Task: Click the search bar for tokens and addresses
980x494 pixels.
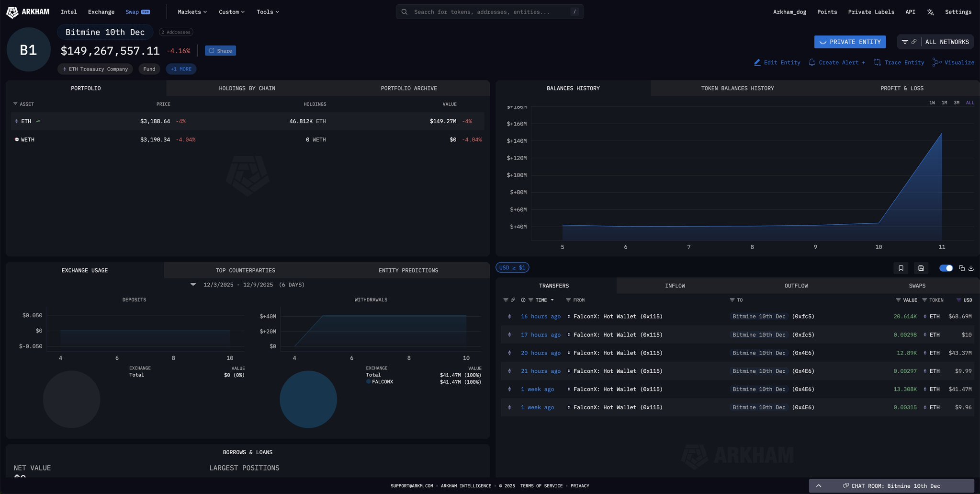Action: click(489, 12)
